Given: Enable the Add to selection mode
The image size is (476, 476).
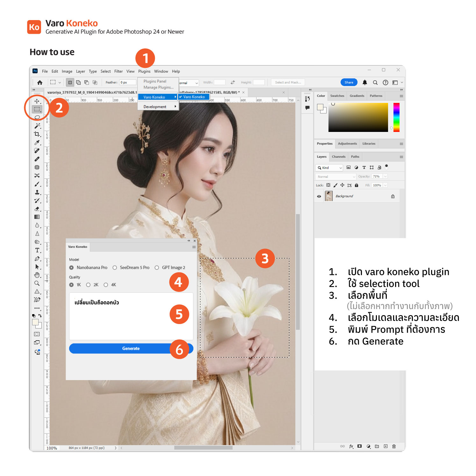Looking at the screenshot, I should 78,83.
